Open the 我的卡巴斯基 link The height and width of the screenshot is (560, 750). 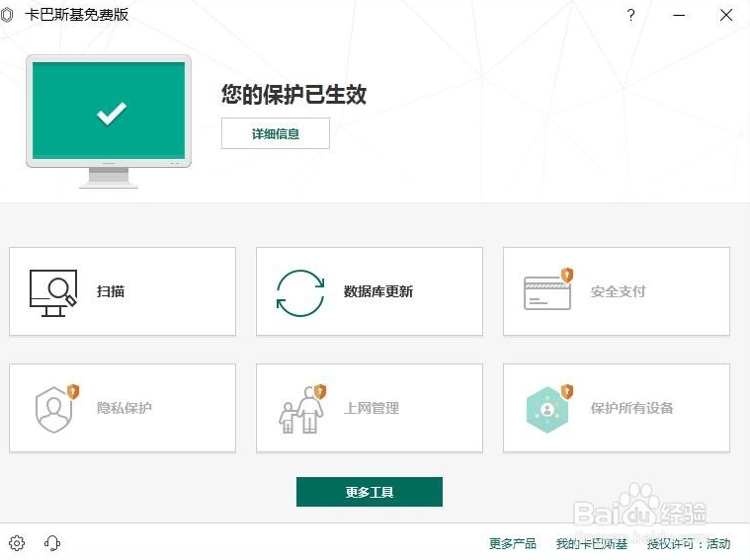[592, 543]
